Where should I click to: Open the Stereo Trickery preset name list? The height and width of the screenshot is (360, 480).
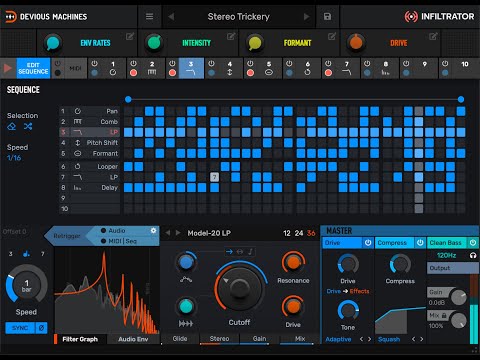pyautogui.click(x=238, y=17)
